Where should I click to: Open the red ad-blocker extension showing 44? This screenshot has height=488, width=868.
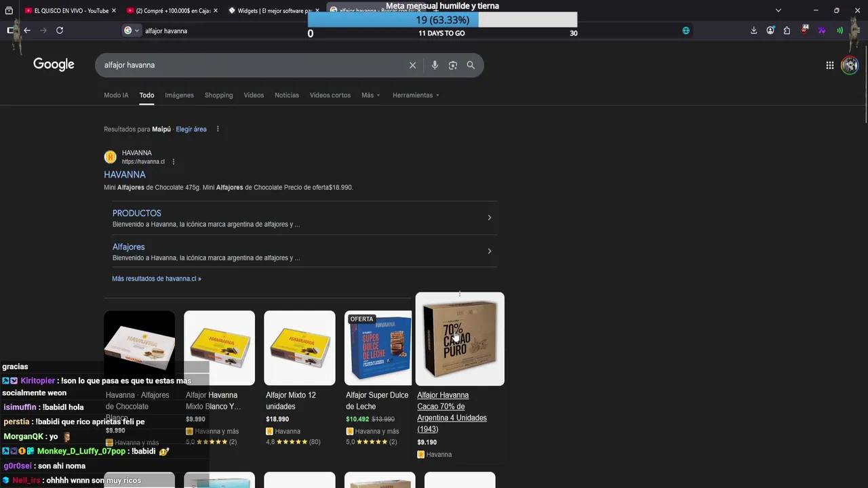click(804, 30)
